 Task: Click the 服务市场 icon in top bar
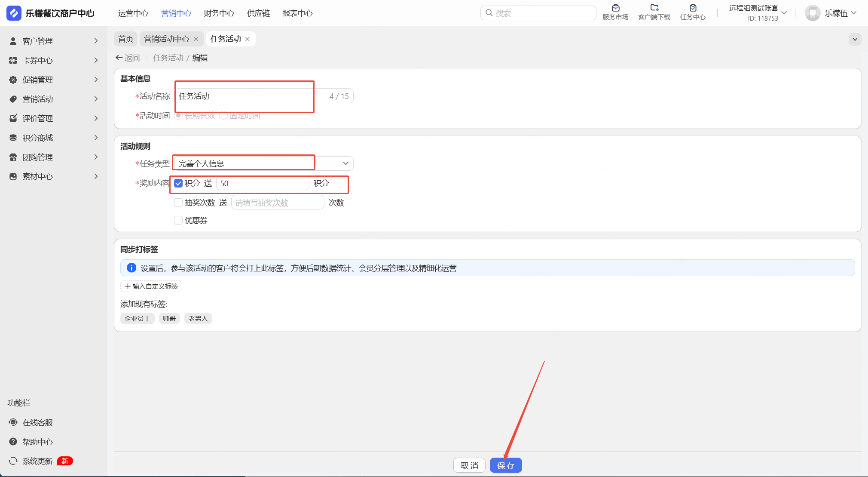[615, 8]
